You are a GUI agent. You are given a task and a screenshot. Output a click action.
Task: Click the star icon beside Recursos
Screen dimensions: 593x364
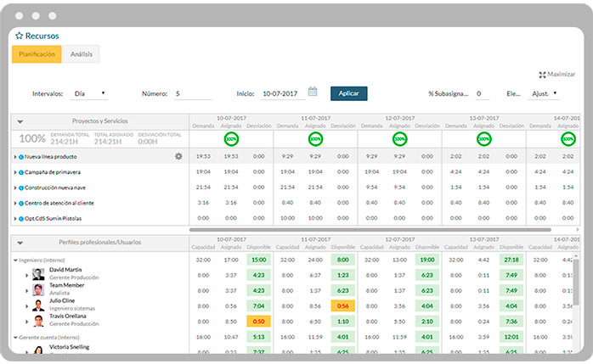click(19, 36)
